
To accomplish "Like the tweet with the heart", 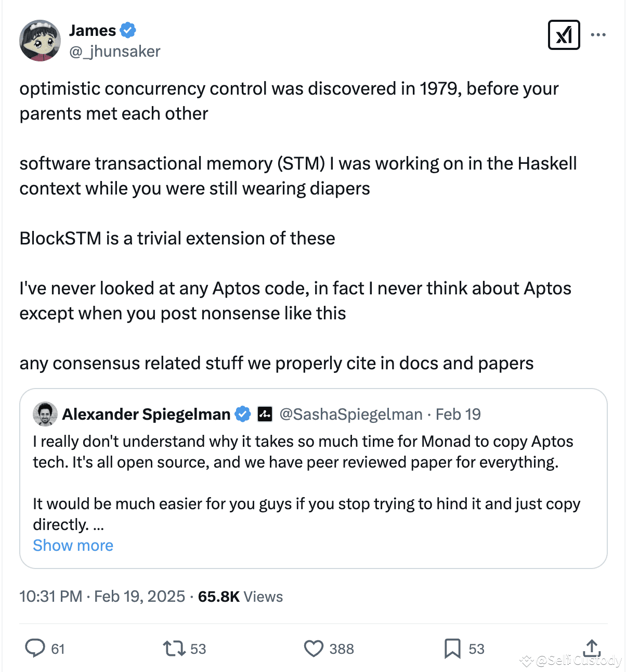I will pos(314,648).
